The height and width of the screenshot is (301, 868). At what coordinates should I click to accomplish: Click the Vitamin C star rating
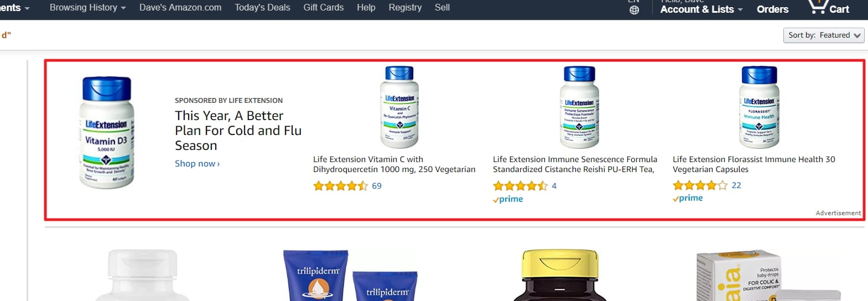pyautogui.click(x=340, y=186)
